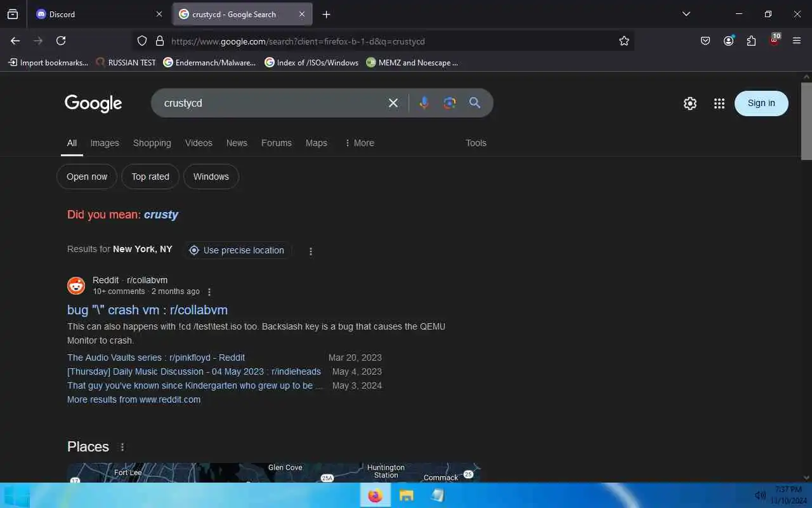Toggle the Windows filter chip

point(211,177)
